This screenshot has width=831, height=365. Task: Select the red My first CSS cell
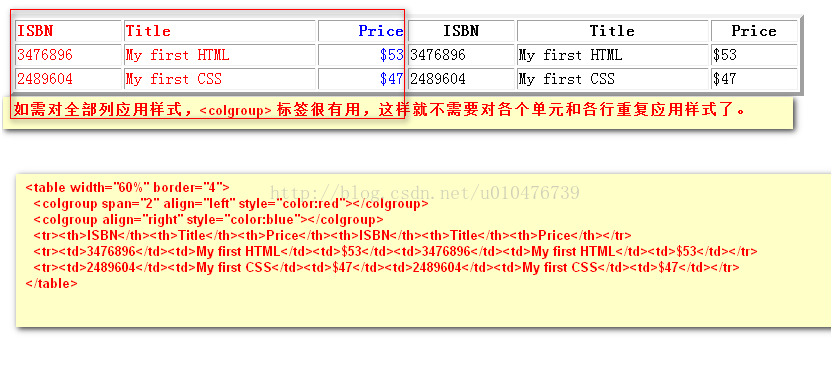[x=220, y=79]
